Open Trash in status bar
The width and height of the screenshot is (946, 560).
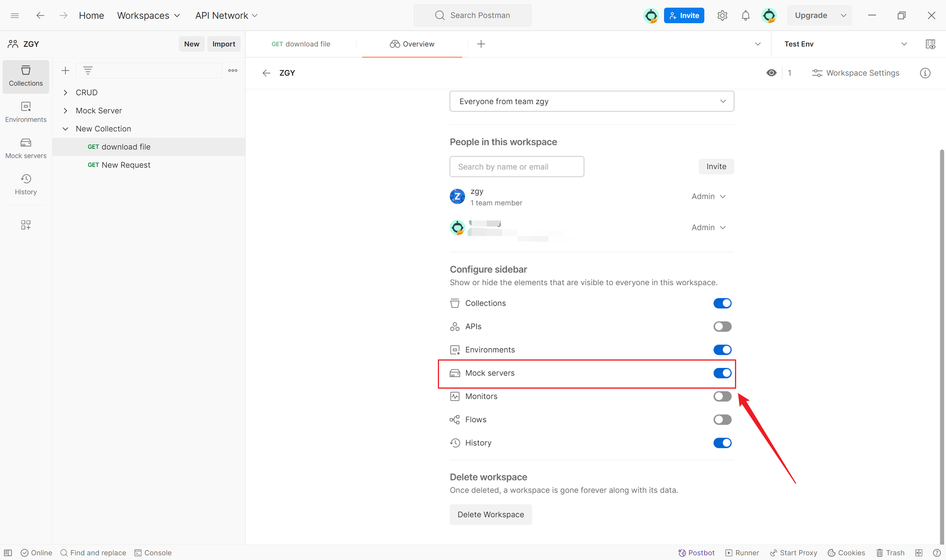point(890,552)
